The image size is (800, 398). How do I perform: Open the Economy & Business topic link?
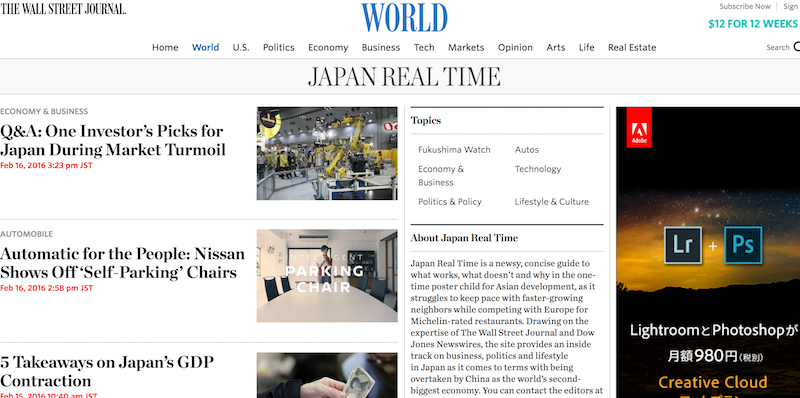(x=441, y=176)
